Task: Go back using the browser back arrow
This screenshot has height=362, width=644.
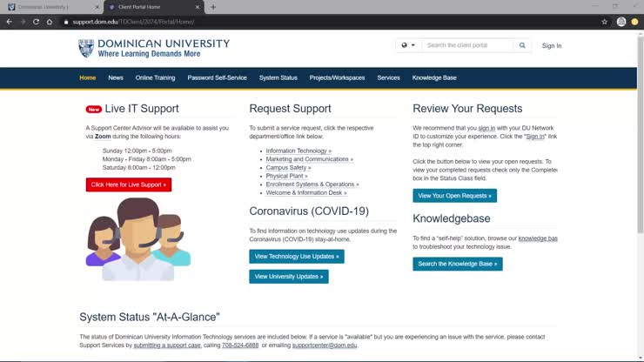Action: tap(10, 22)
